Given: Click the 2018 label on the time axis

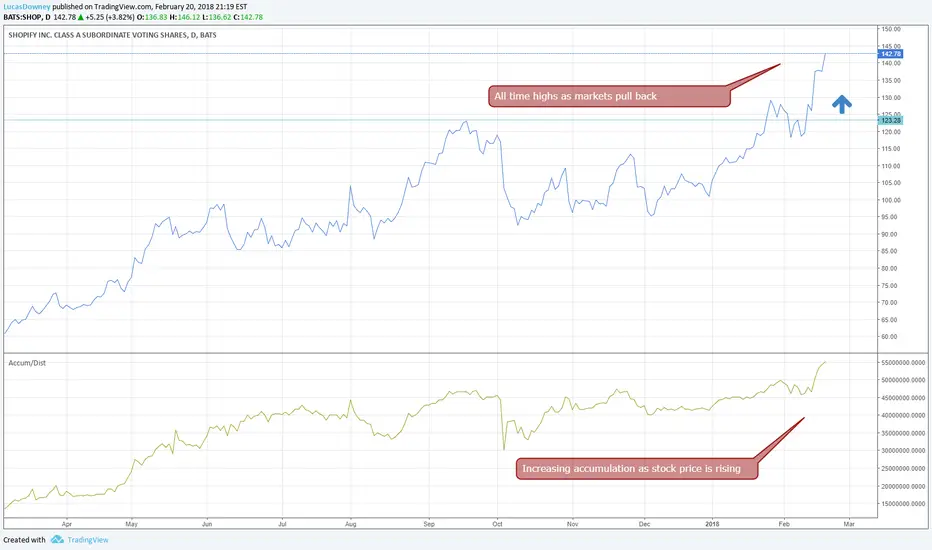Looking at the screenshot, I should pyautogui.click(x=712, y=524).
